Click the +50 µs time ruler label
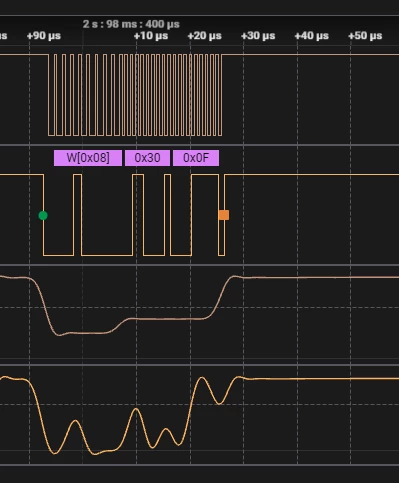 365,36
